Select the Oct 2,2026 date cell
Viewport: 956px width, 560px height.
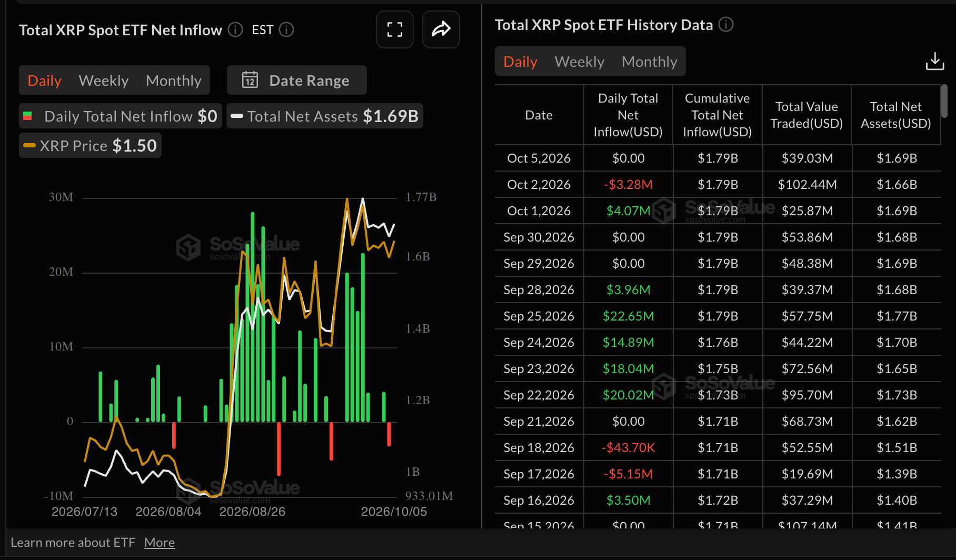pos(539,184)
